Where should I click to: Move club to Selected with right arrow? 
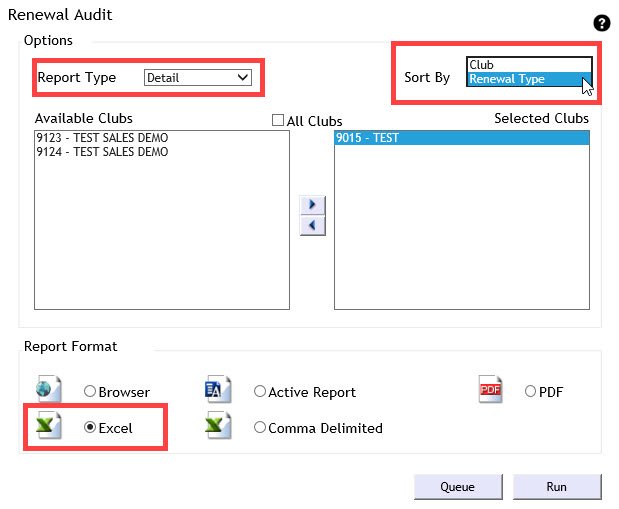(313, 205)
